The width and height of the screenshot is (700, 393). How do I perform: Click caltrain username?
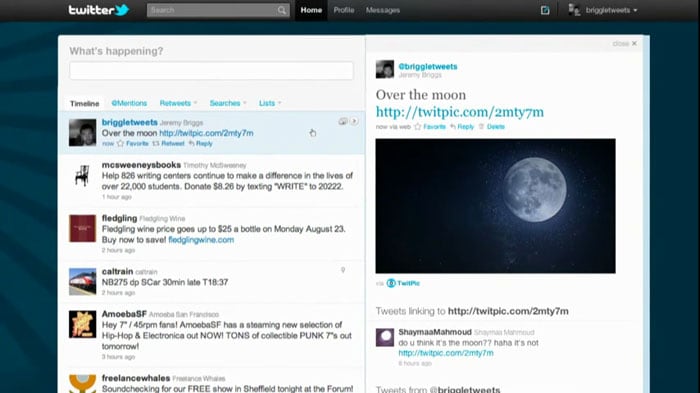117,271
